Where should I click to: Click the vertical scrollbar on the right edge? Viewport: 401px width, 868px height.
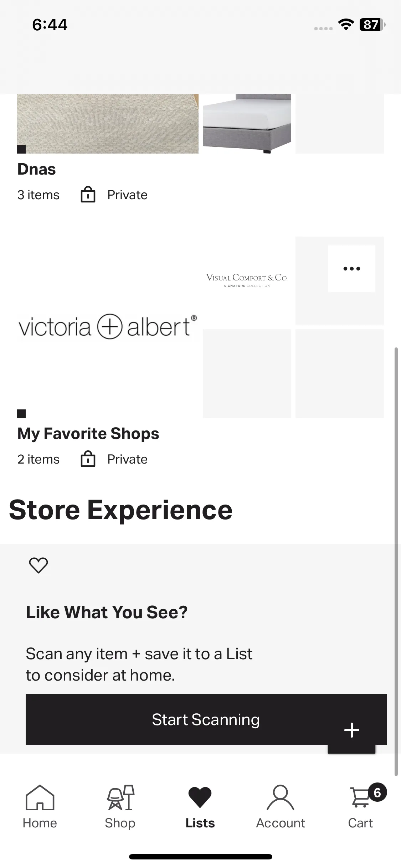[396, 561]
